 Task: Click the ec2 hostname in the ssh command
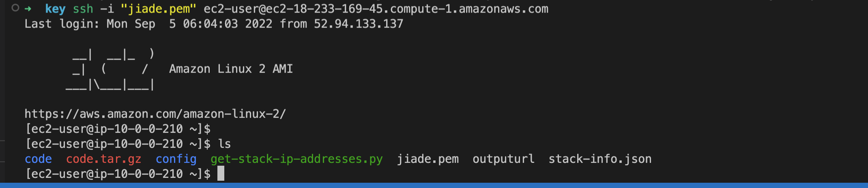[x=376, y=9]
